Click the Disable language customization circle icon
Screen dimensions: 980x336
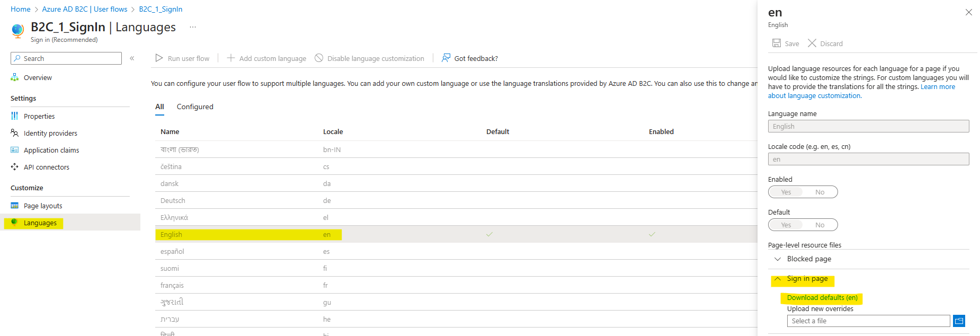coord(319,58)
